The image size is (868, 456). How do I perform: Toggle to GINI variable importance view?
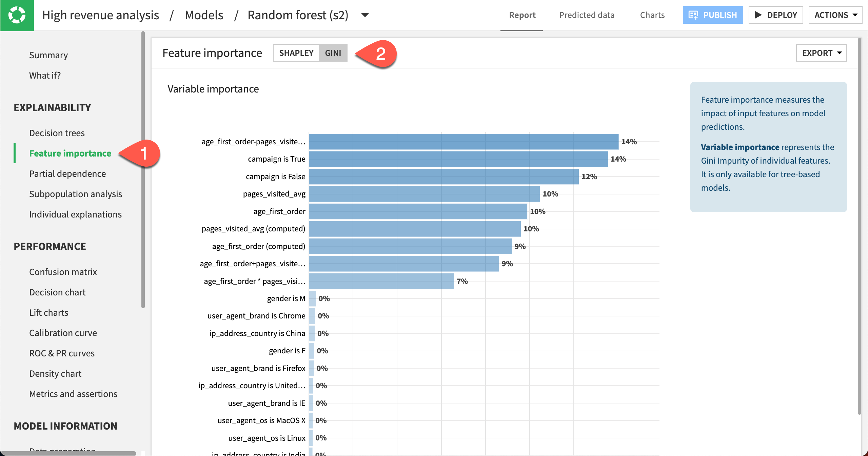coord(333,53)
